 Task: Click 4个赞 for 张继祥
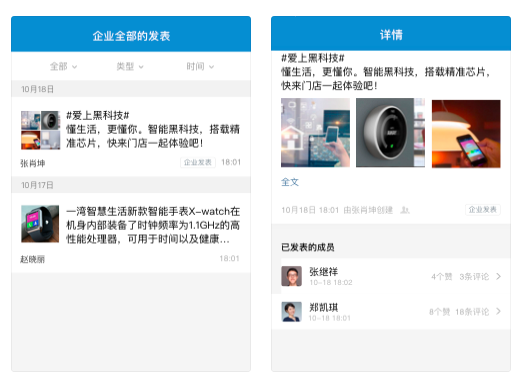tap(442, 277)
